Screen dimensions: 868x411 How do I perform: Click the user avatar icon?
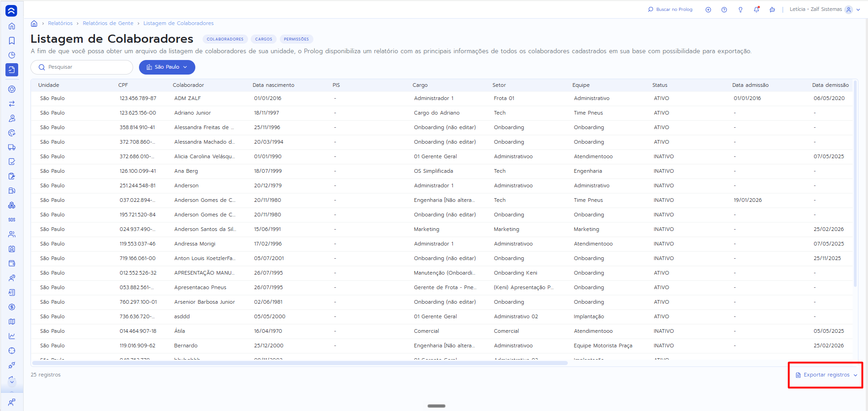(x=848, y=10)
